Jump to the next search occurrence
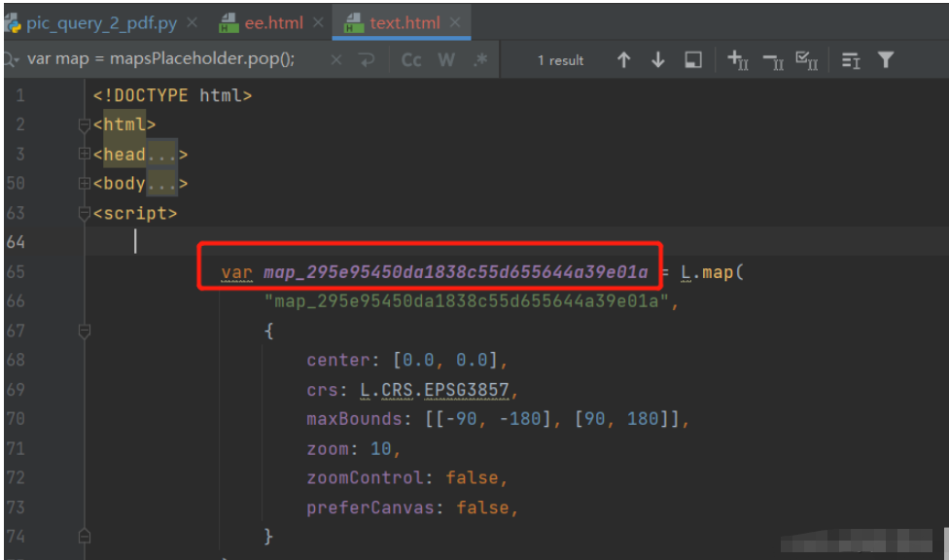The width and height of the screenshot is (949, 560). [x=657, y=59]
